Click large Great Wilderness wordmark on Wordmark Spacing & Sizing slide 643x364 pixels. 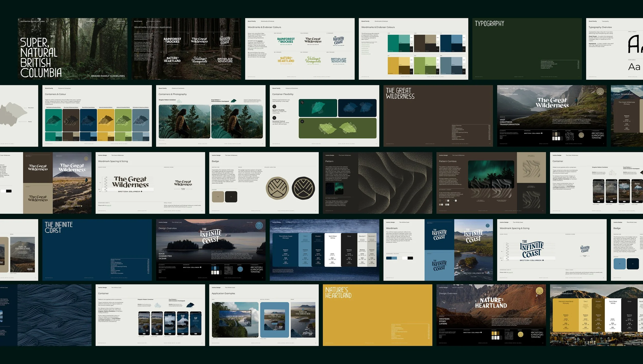[x=130, y=182]
